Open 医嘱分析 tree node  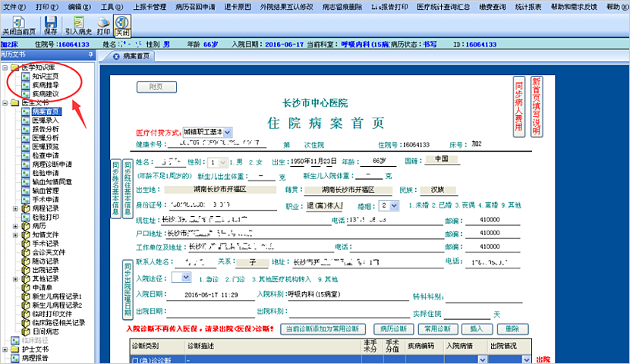pyautogui.click(x=46, y=138)
